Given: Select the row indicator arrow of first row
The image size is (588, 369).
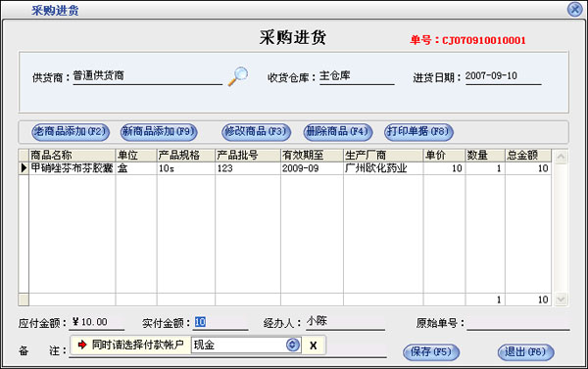Looking at the screenshot, I should pos(24,168).
